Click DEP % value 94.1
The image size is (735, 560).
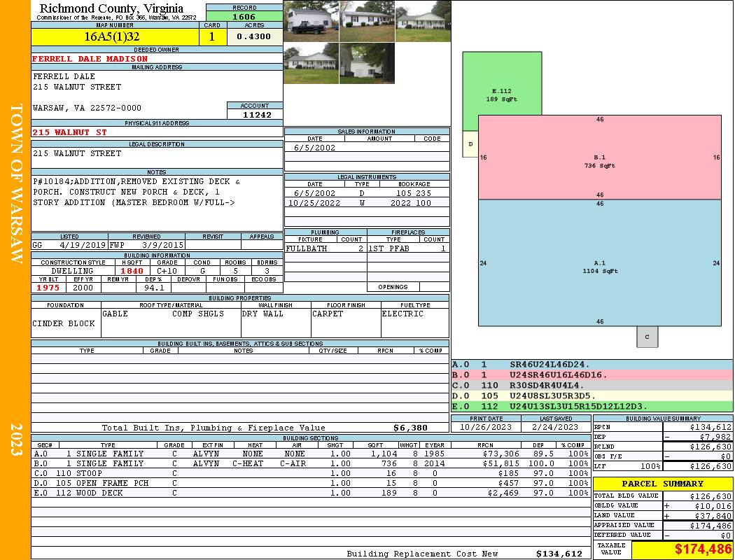pos(154,288)
